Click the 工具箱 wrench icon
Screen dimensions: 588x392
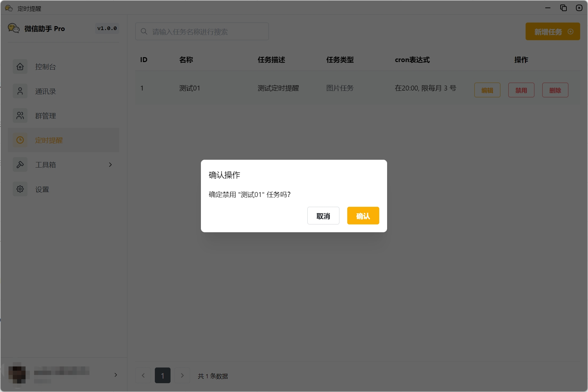click(20, 164)
